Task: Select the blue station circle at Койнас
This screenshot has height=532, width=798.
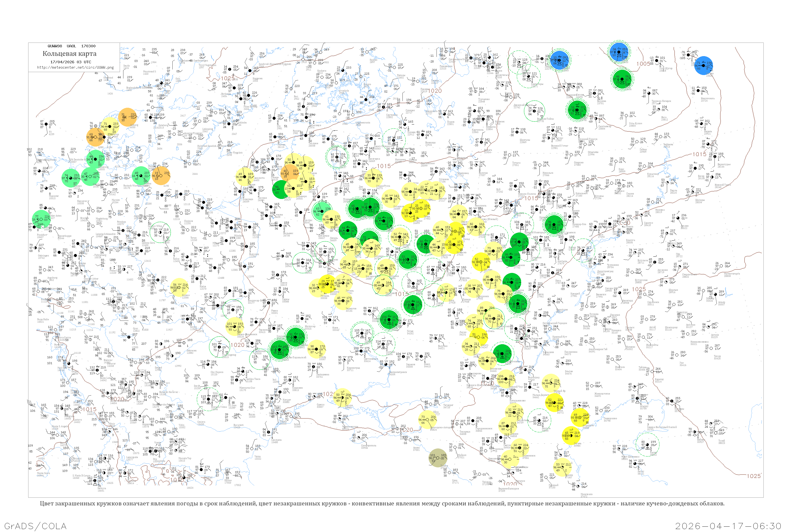Action: (x=559, y=61)
